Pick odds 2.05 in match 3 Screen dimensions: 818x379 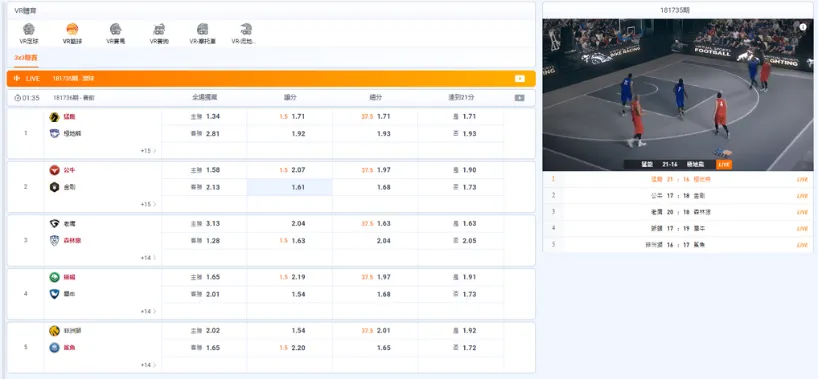point(461,241)
